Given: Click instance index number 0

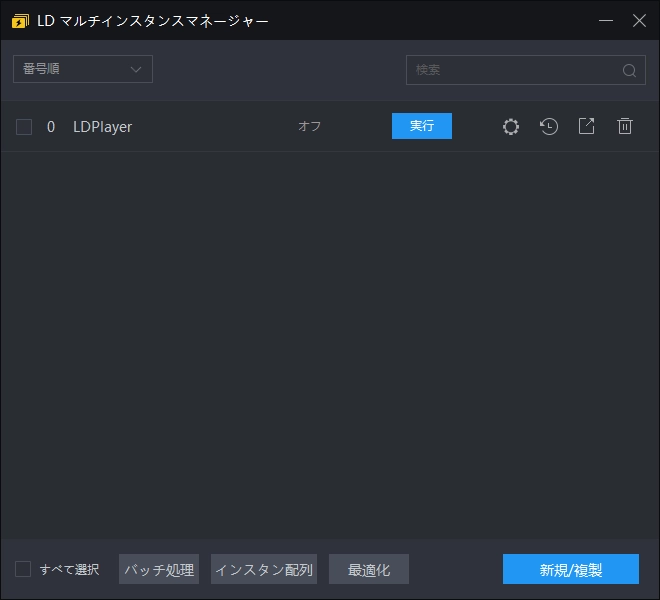Looking at the screenshot, I should click(51, 127).
